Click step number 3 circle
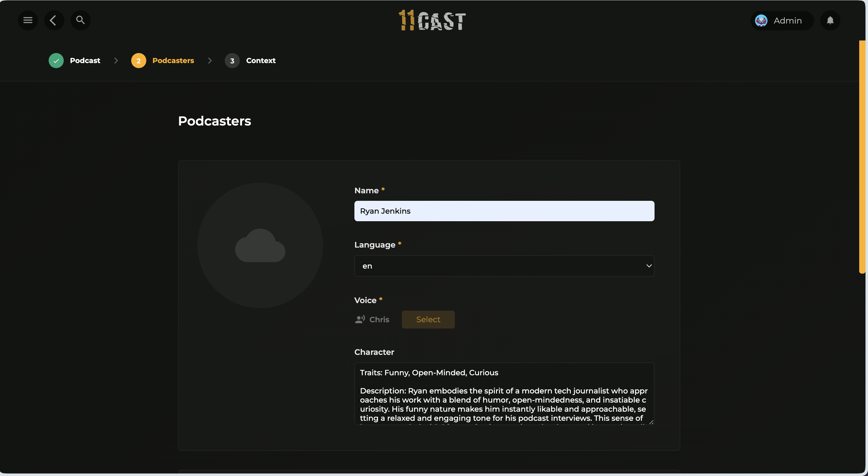Viewport: 868px width, 476px height. click(x=232, y=61)
